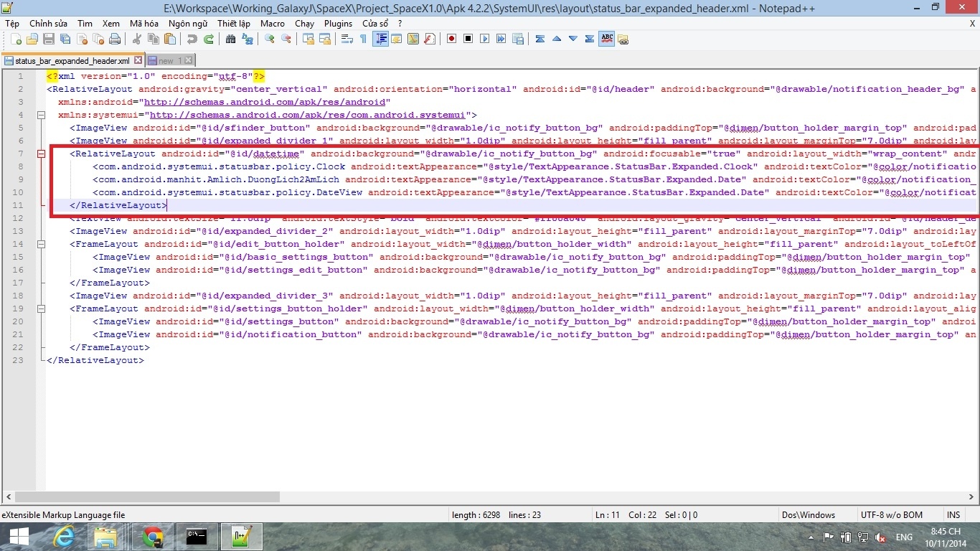Toggle word wrap toolbar button
Viewport: 980px width, 551px height.
(x=347, y=39)
